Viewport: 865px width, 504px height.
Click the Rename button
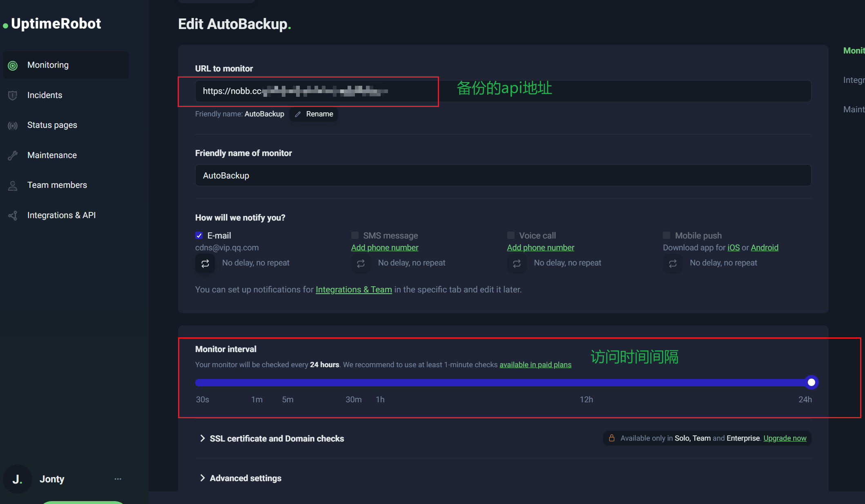click(314, 114)
